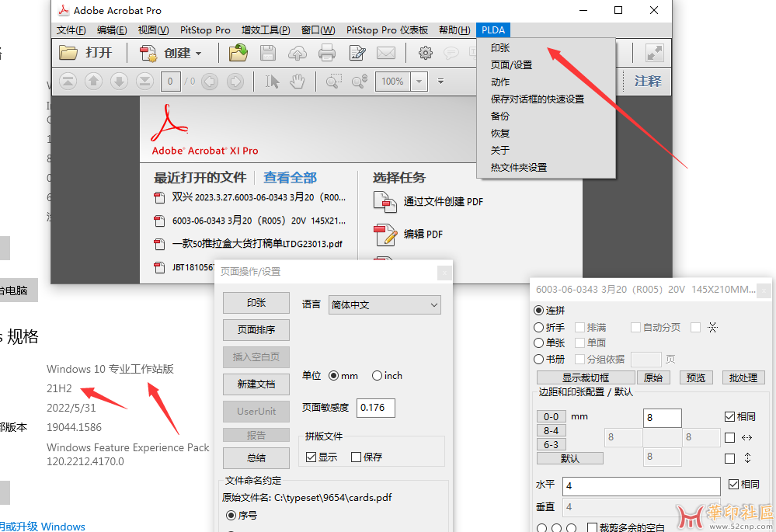Click the edit text and pencil icon
The image size is (776, 532).
[x=357, y=53]
